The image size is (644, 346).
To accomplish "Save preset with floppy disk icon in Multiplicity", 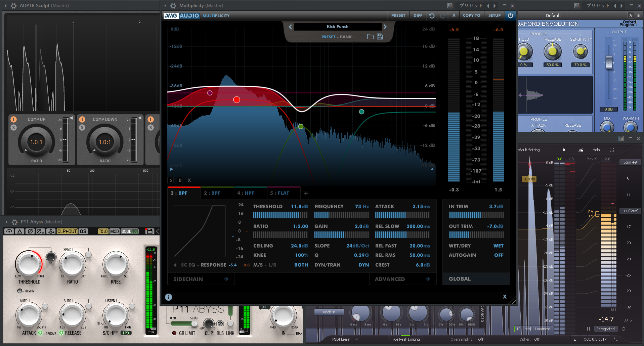I will point(380,37).
